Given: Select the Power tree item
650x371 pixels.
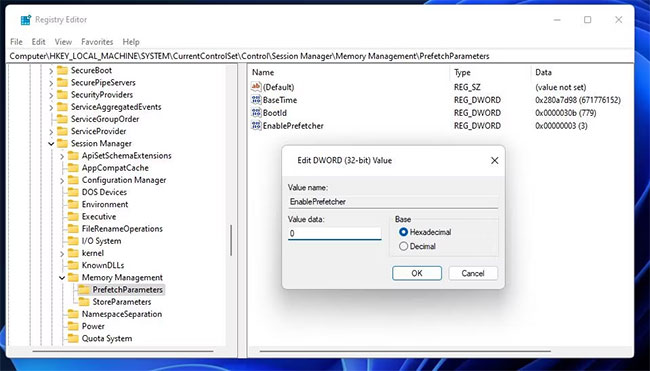Looking at the screenshot, I should [93, 326].
